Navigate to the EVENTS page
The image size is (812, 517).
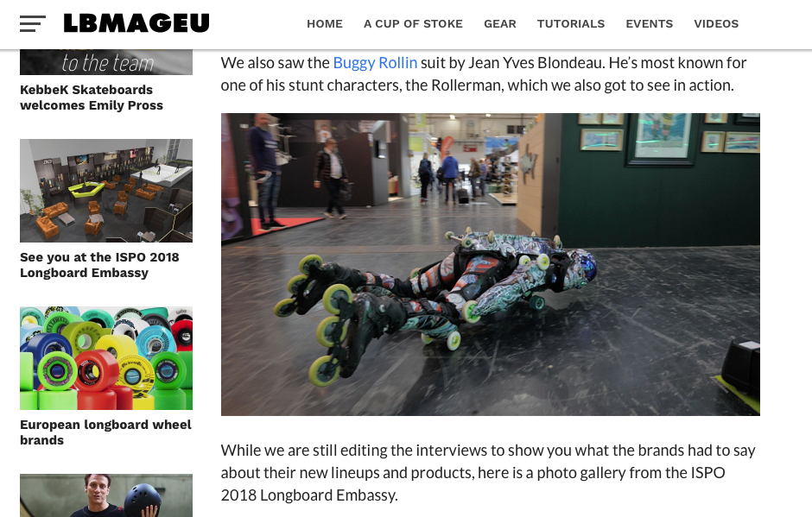coord(650,24)
